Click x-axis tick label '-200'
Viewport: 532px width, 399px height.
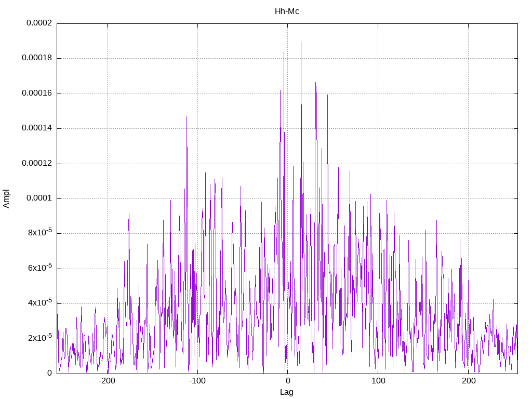pos(107,381)
